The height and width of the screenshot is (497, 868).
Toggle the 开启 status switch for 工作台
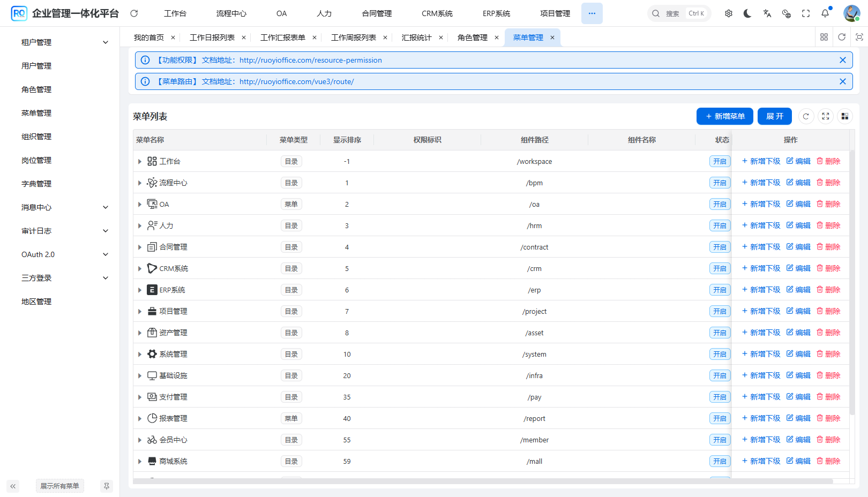720,161
